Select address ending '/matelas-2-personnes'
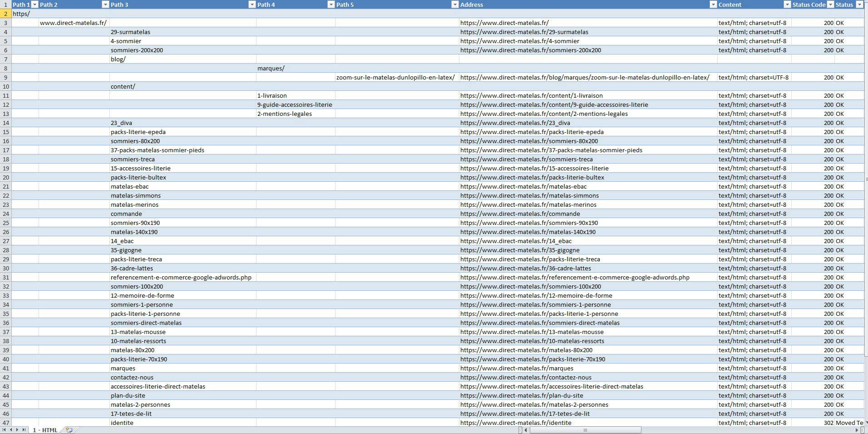 (588, 404)
